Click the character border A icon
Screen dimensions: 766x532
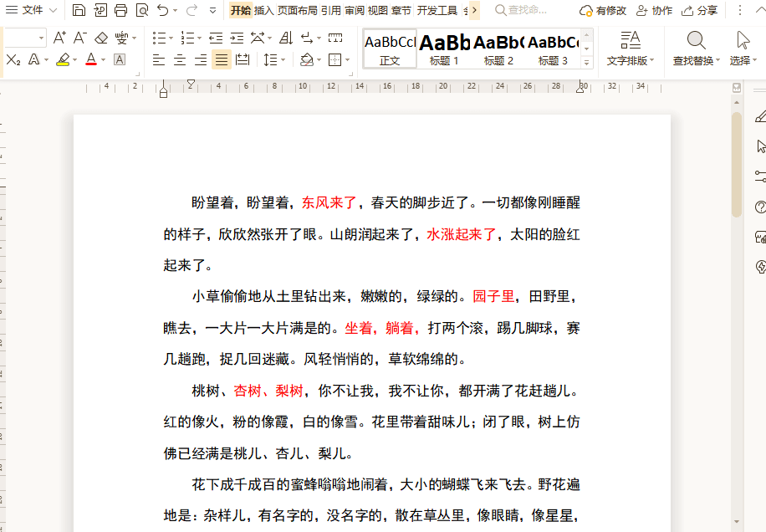[x=120, y=59]
